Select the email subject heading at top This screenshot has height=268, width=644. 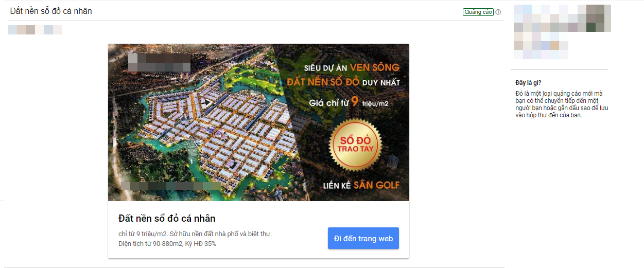coord(51,11)
